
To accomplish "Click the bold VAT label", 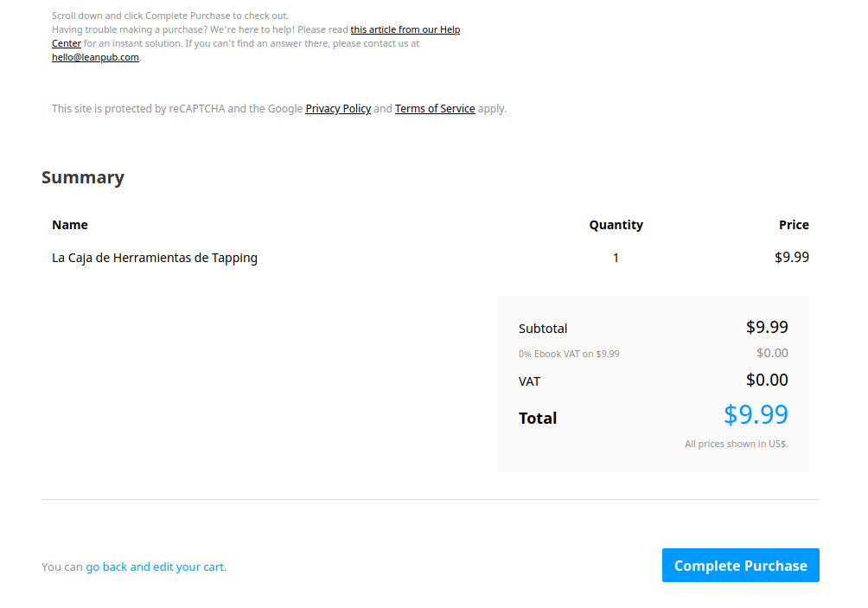I will pos(529,381).
